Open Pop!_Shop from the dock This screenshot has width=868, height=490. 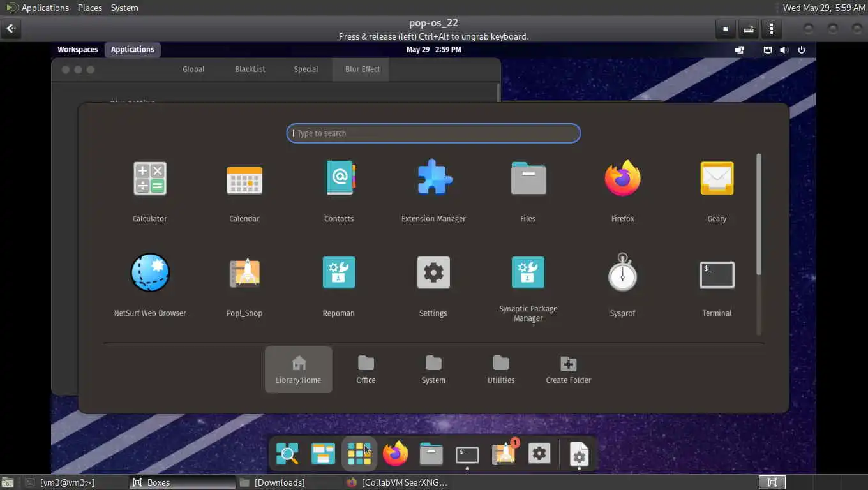point(504,453)
